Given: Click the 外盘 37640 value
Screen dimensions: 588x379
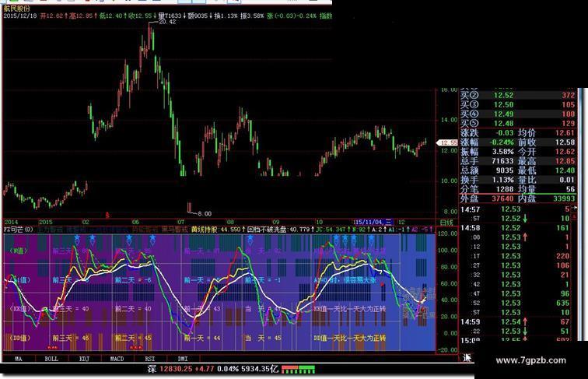Looking at the screenshot, I should [502, 198].
